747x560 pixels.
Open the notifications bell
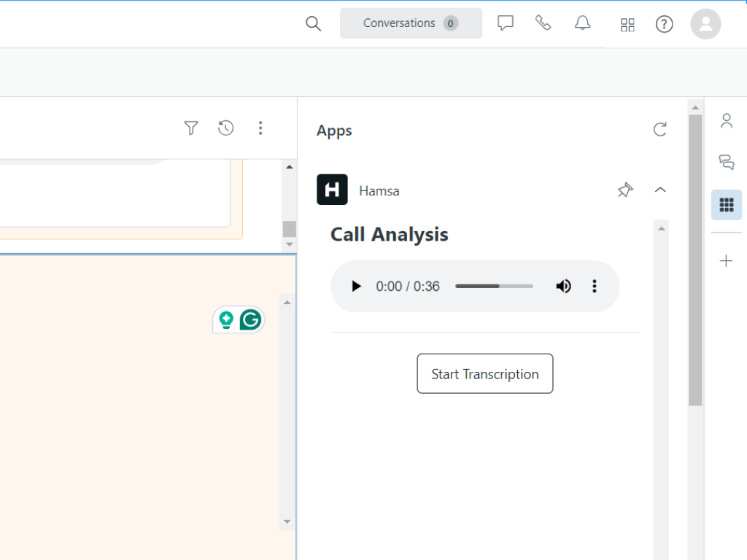coord(582,23)
